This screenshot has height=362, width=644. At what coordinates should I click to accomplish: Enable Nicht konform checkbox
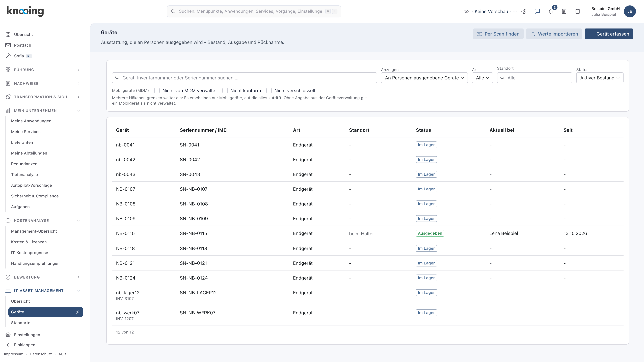click(x=225, y=90)
